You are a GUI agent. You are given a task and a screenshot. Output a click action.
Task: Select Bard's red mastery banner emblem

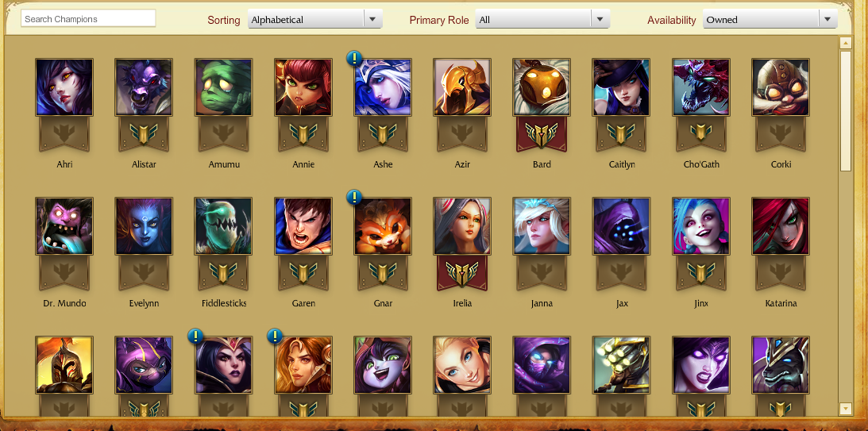pyautogui.click(x=542, y=133)
